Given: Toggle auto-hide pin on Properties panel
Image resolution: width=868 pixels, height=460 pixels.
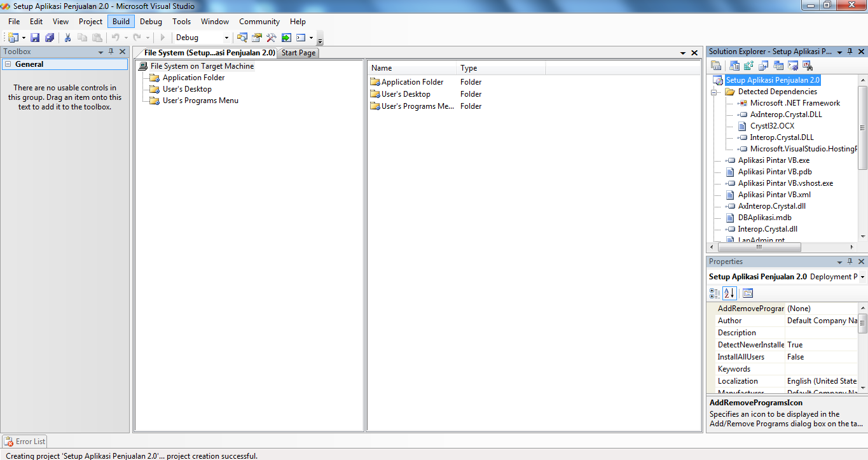Looking at the screenshot, I should (851, 261).
